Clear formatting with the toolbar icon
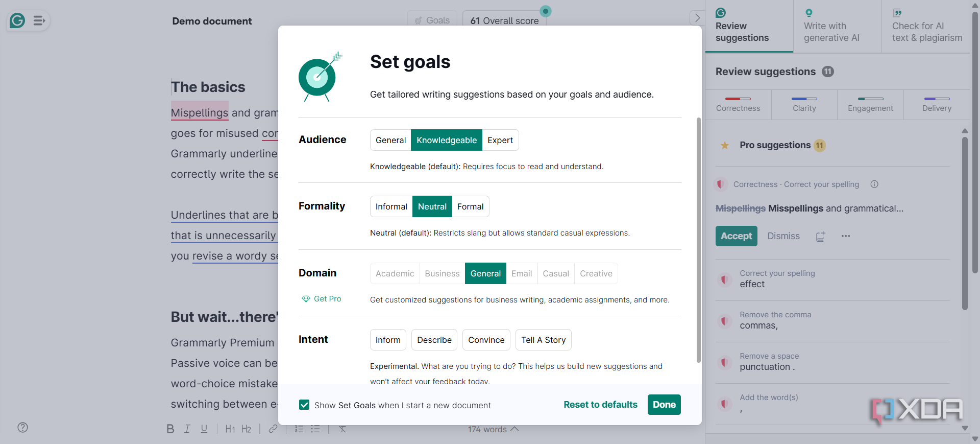The height and width of the screenshot is (444, 980). tap(342, 429)
